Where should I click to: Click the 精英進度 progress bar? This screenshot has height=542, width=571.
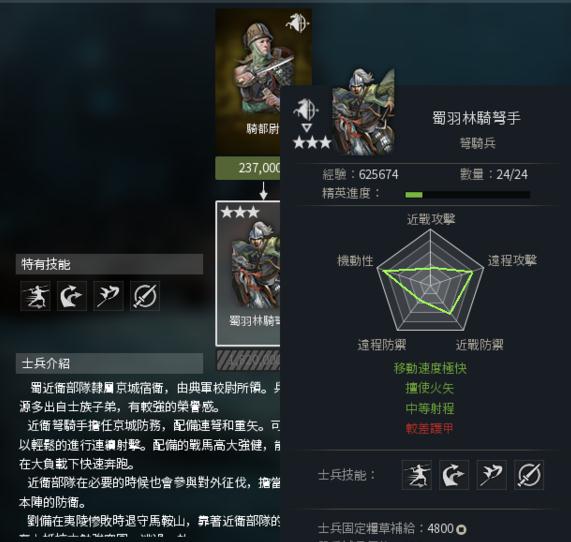[468, 195]
